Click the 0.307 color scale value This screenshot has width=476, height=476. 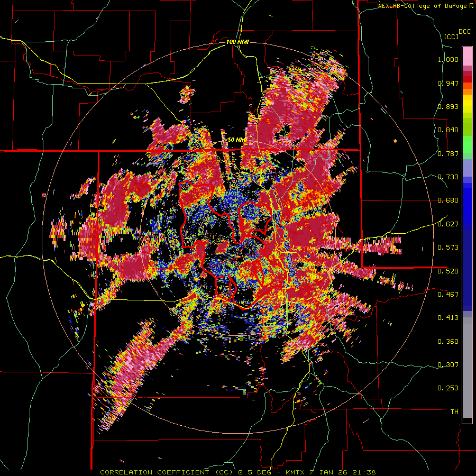(448, 364)
